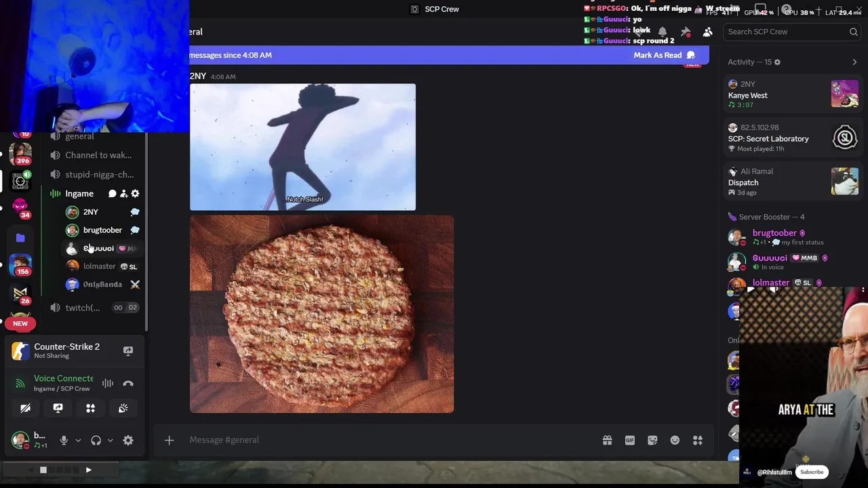Viewport: 868px width, 488px height.
Task: Expand the Activity section chevron
Action: (854, 62)
